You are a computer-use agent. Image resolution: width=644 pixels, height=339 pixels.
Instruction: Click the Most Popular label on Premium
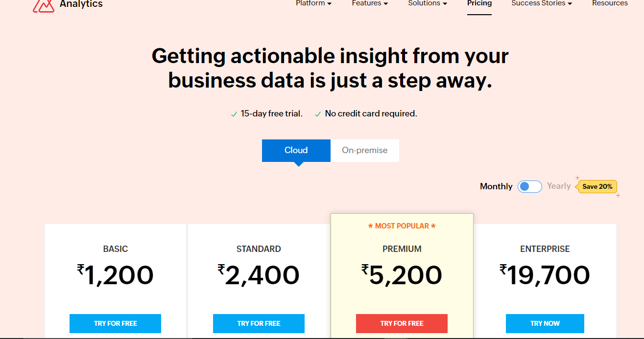point(402,226)
